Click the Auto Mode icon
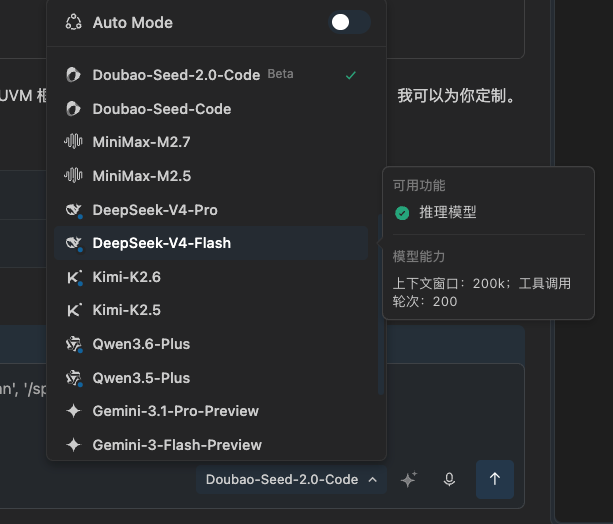The width and height of the screenshot is (613, 524). point(73,22)
